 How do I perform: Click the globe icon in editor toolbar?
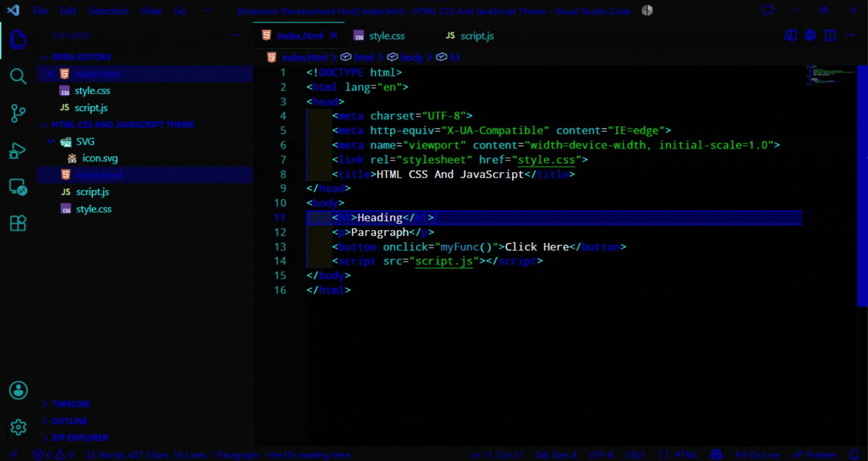[x=810, y=36]
